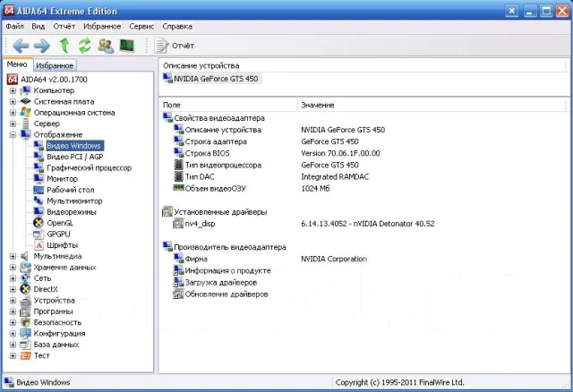Viewport: 573px width, 392px height.
Task: Expand the База данных tree node
Action: click(13, 345)
